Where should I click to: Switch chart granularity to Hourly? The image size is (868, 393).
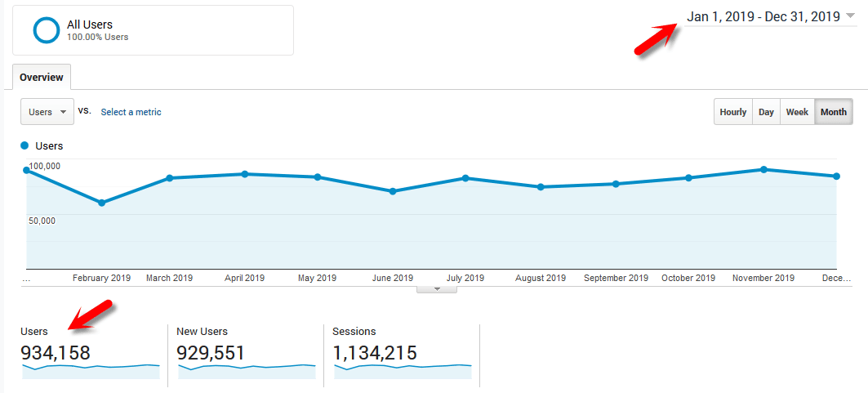click(732, 112)
